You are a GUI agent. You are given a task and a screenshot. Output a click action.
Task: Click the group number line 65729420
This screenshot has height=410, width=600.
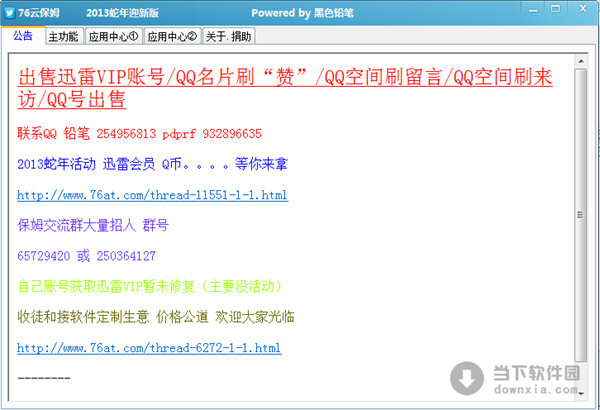86,256
